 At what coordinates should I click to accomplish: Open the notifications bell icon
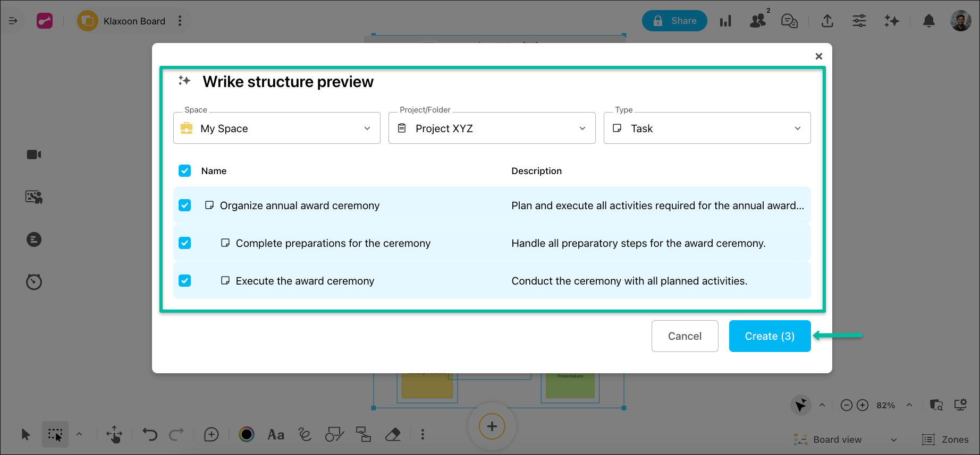928,21
